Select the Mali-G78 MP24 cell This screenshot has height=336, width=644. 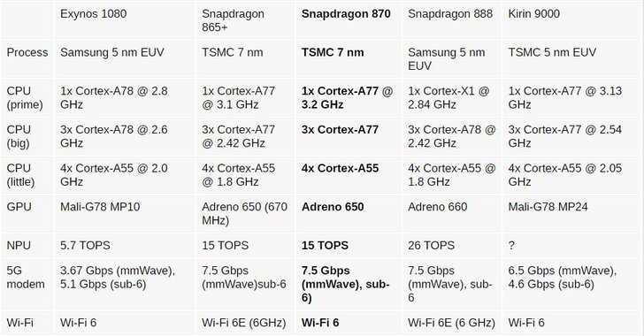point(548,207)
